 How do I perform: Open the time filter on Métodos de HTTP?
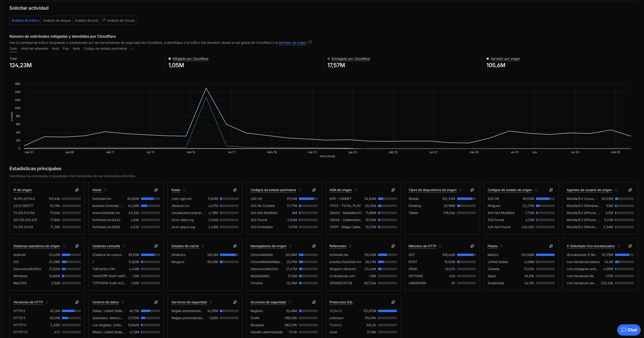pos(440,246)
